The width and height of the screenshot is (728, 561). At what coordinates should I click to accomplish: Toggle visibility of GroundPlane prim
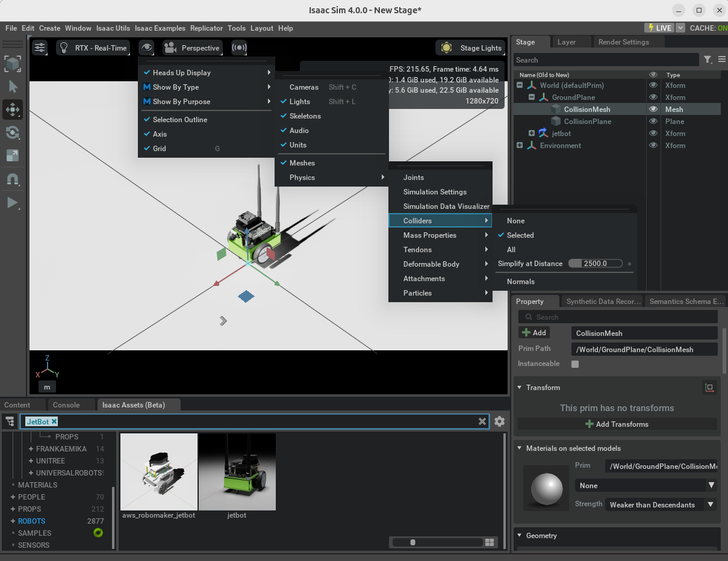point(653,98)
